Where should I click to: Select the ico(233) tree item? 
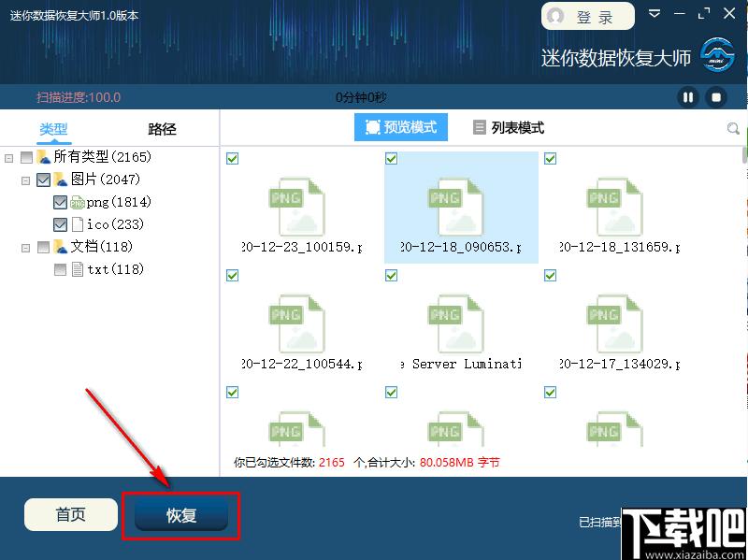tap(115, 224)
